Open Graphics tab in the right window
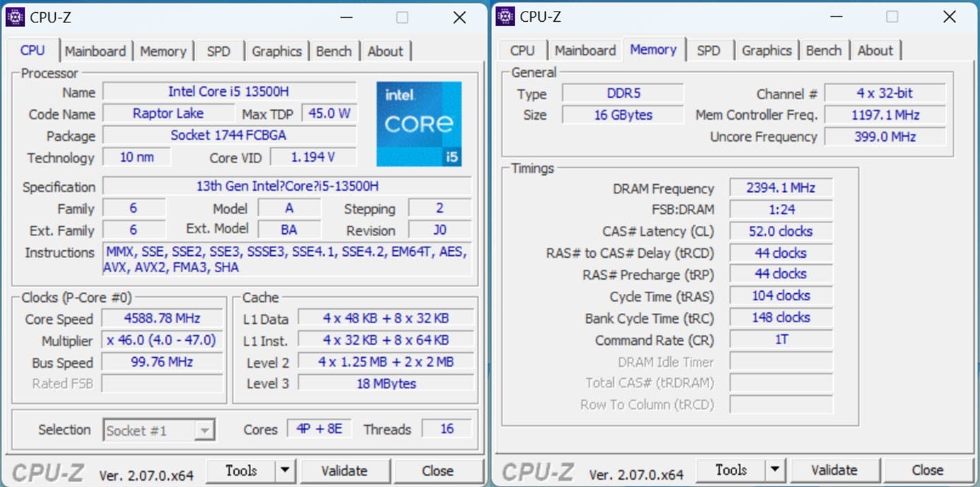980x487 pixels. 767,50
